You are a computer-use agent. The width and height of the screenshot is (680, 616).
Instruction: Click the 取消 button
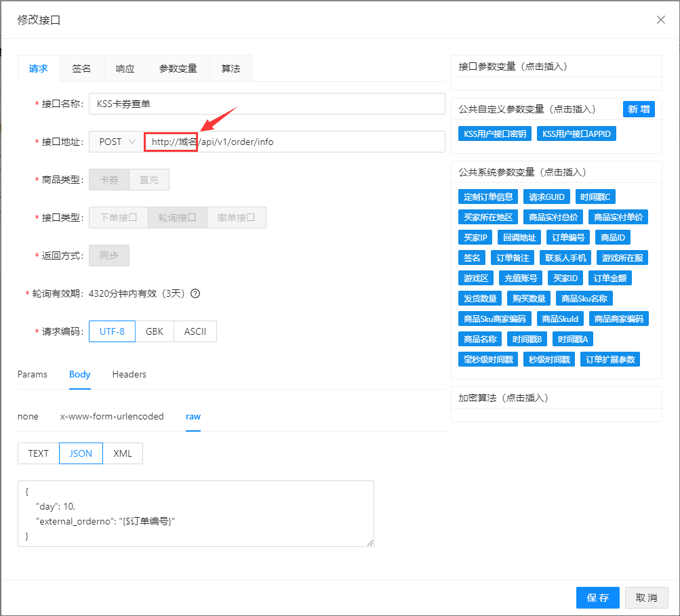click(x=646, y=598)
